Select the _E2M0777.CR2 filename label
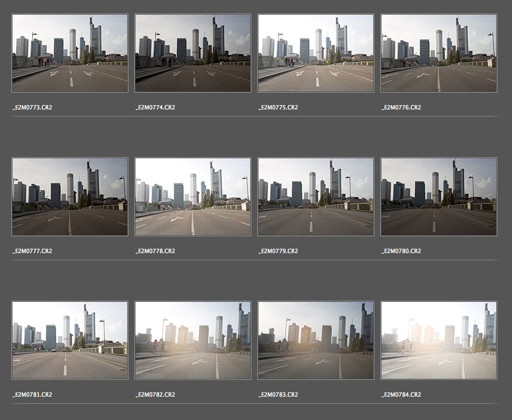This screenshot has height=420, width=512. click(x=33, y=251)
